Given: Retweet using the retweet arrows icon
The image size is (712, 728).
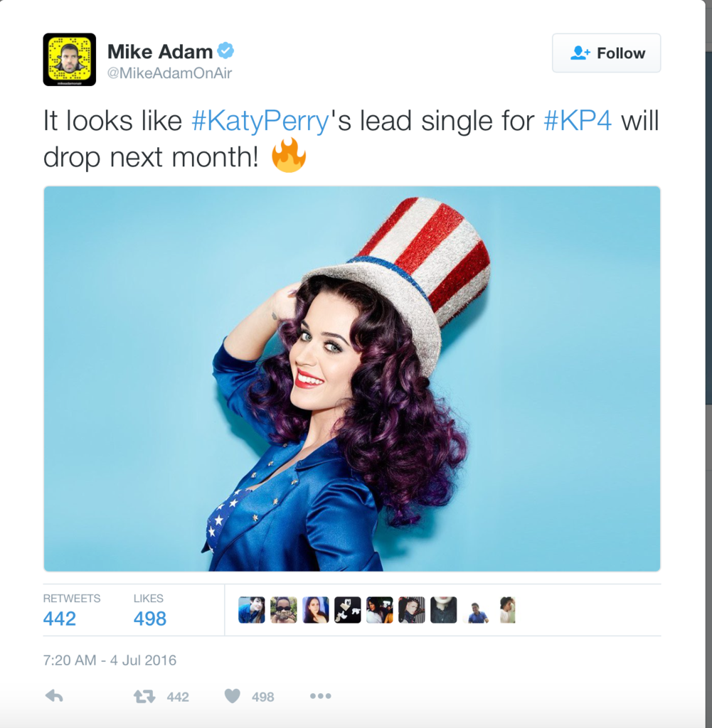Looking at the screenshot, I should coord(144,696).
